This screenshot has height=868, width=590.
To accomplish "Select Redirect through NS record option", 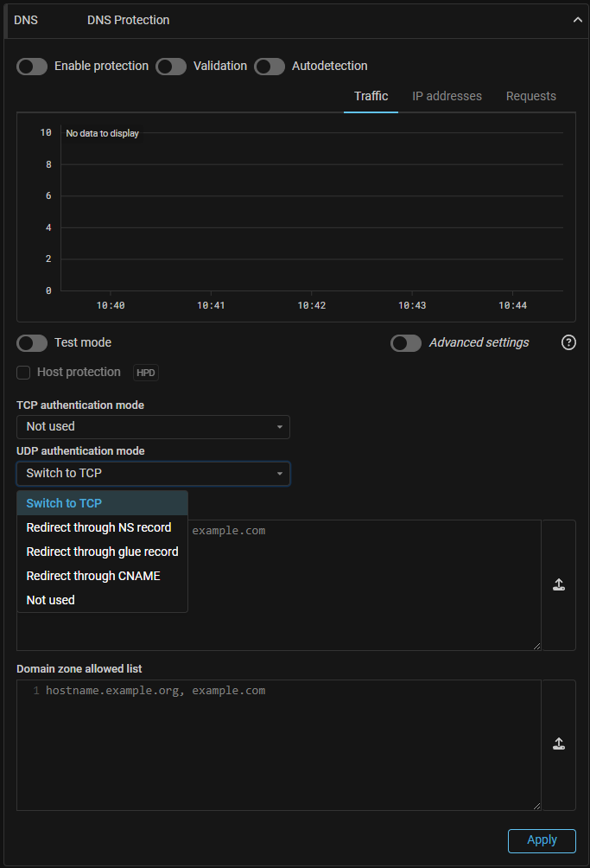I will tap(98, 527).
